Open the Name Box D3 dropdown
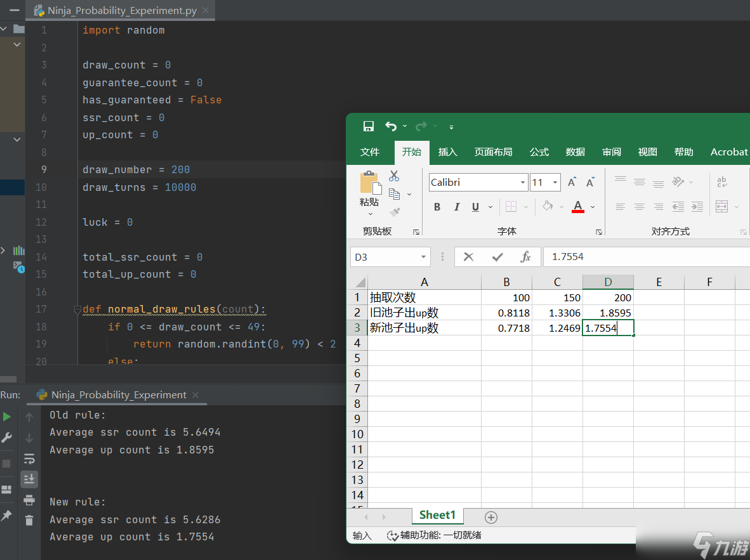 point(423,257)
